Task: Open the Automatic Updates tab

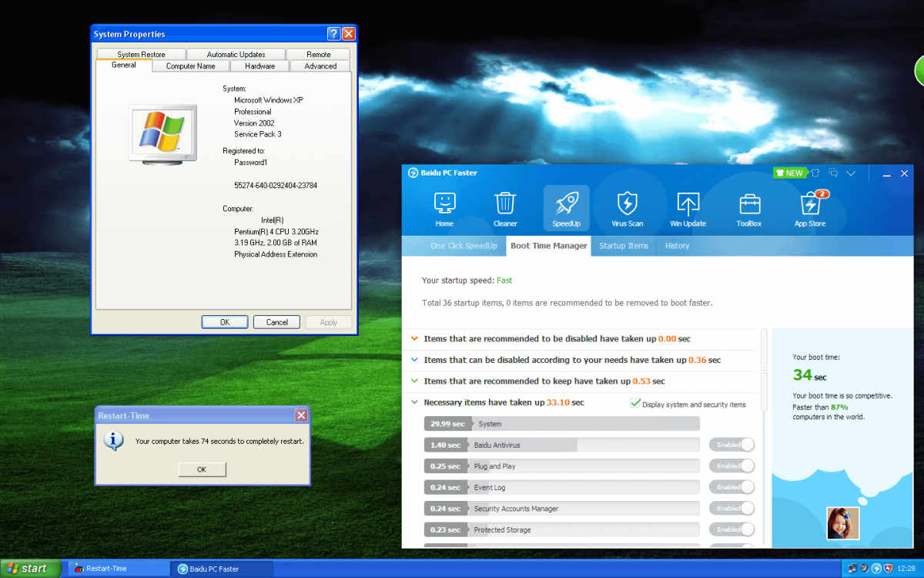Action: pos(236,54)
